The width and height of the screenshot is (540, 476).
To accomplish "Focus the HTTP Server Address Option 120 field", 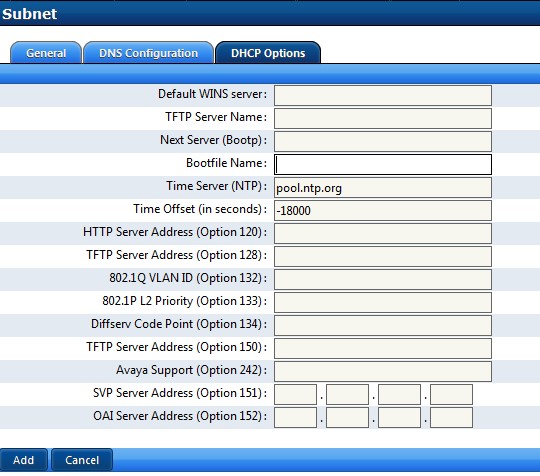I will pyautogui.click(x=383, y=234).
